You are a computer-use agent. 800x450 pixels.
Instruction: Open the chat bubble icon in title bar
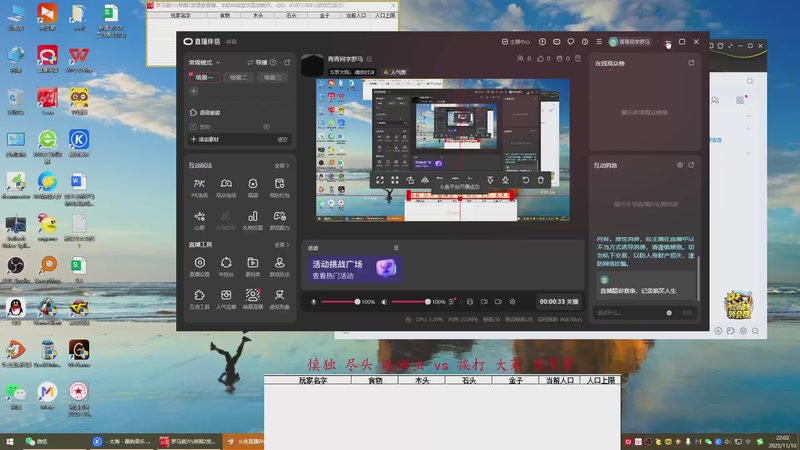point(570,42)
